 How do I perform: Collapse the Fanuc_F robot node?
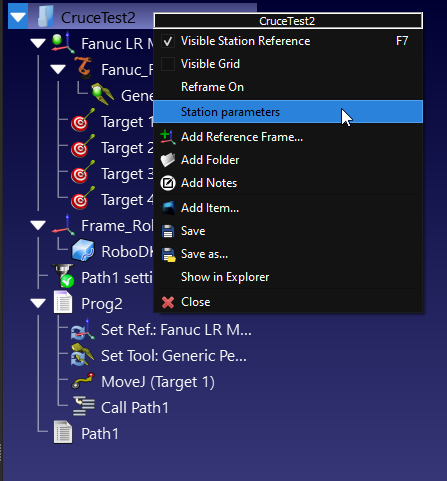58,69
